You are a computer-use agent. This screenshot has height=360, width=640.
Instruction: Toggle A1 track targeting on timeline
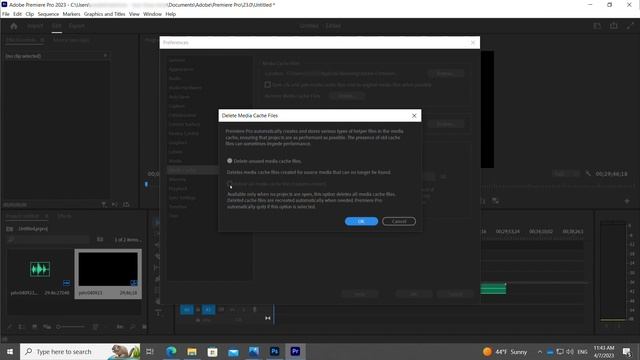208,309
